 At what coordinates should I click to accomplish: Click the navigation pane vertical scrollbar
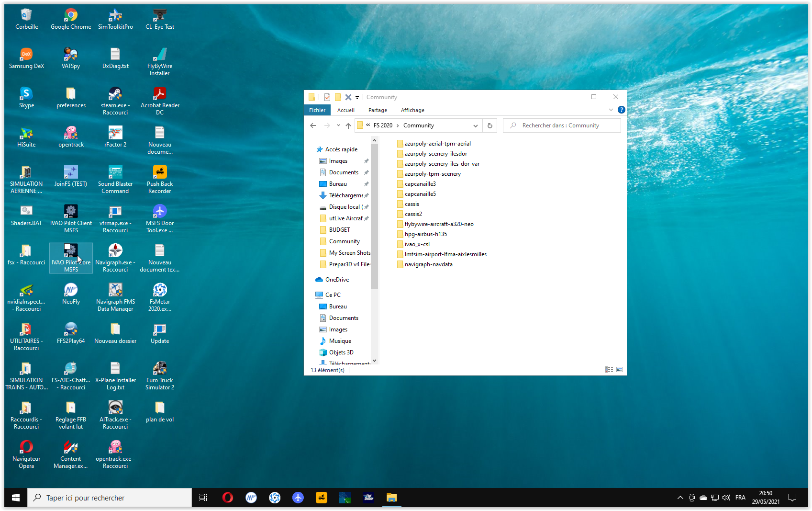coord(374,216)
